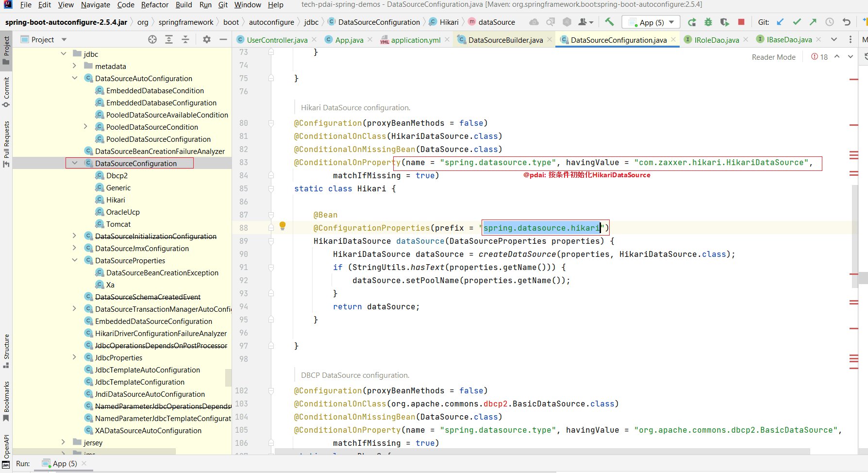Start debugging with the green bug icon
The width and height of the screenshot is (868, 473).
coord(708,22)
